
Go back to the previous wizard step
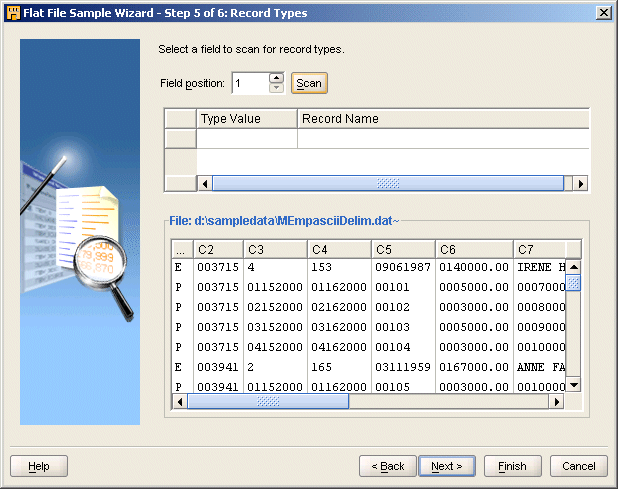pos(388,467)
